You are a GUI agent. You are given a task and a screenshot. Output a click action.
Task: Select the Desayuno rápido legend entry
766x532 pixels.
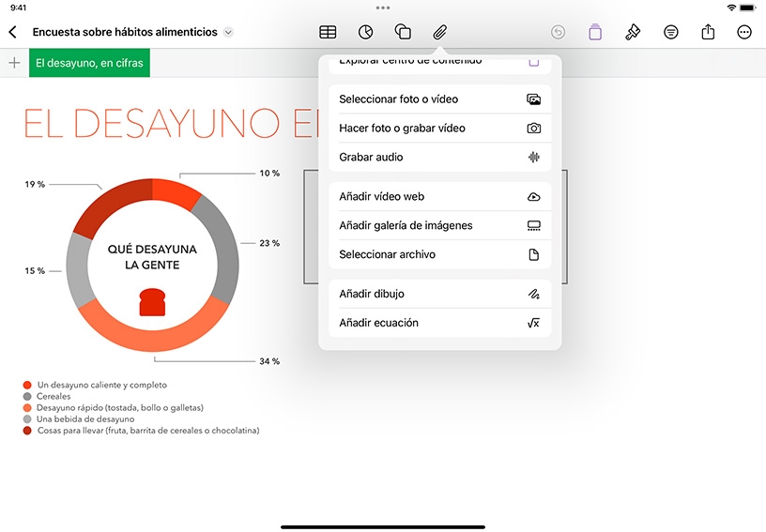click(x=114, y=407)
